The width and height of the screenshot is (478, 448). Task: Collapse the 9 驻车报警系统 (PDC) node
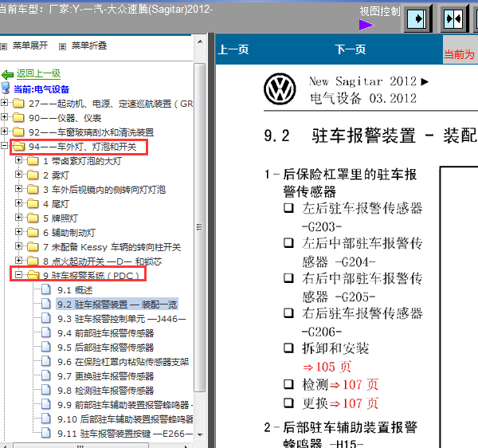[x=18, y=274]
